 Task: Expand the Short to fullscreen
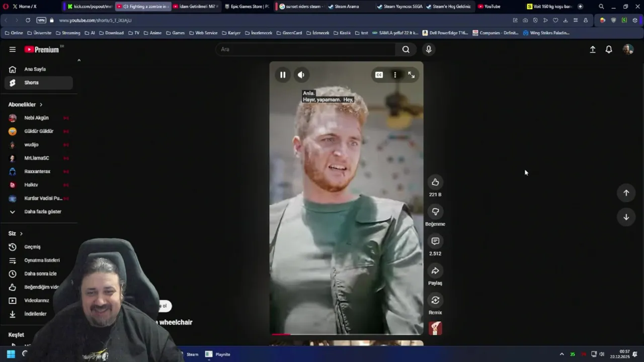(x=411, y=75)
